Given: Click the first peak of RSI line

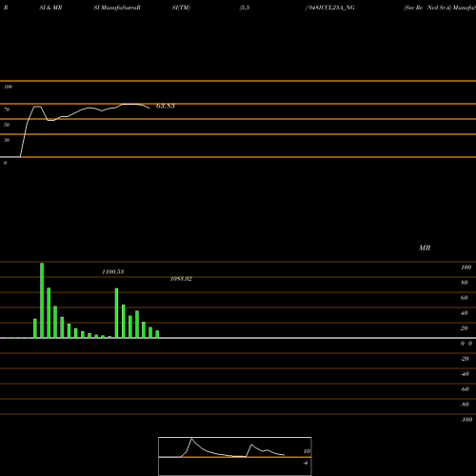Looking at the screenshot, I should click(37, 107).
